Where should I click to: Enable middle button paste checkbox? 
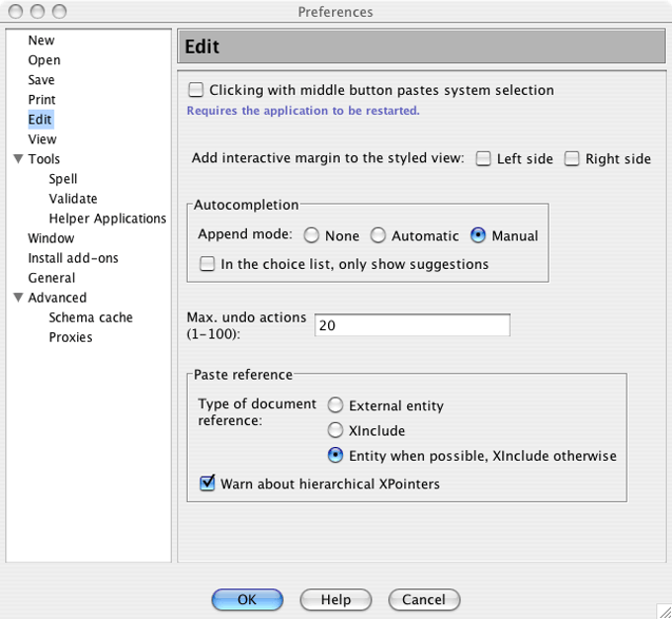pyautogui.click(x=196, y=90)
